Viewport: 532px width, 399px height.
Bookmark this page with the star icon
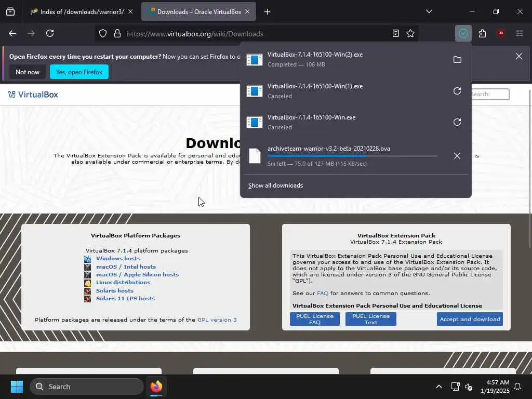point(410,33)
